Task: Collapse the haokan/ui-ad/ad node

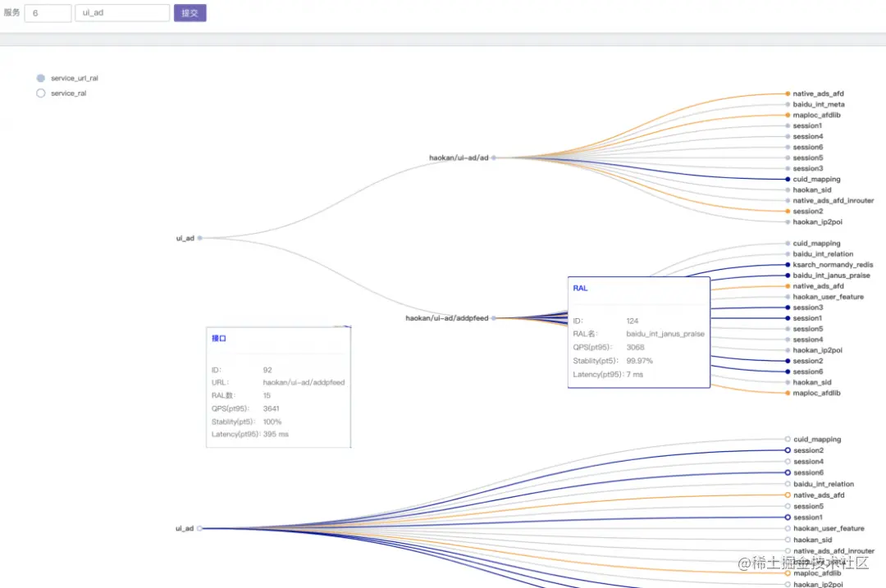Action: coord(493,157)
